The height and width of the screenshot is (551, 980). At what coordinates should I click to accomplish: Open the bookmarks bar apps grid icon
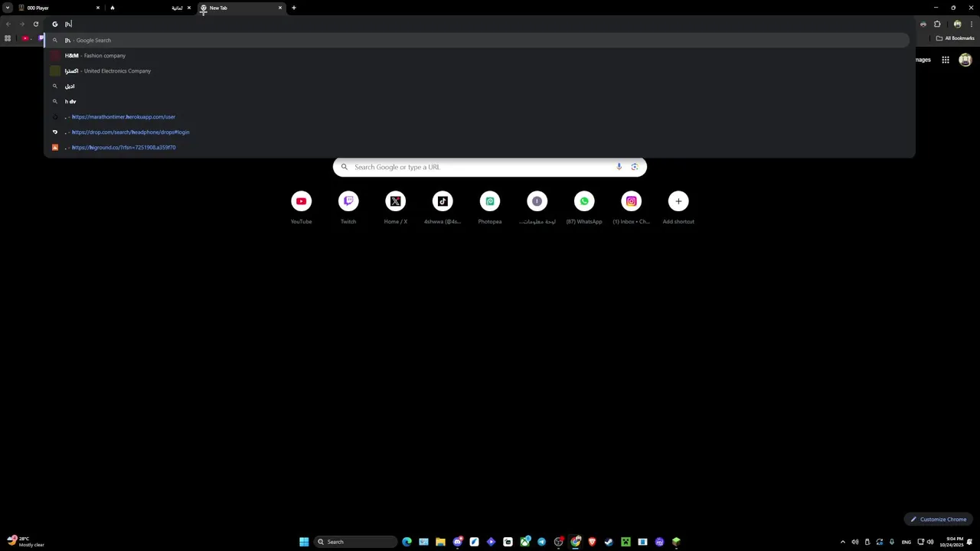[8, 38]
